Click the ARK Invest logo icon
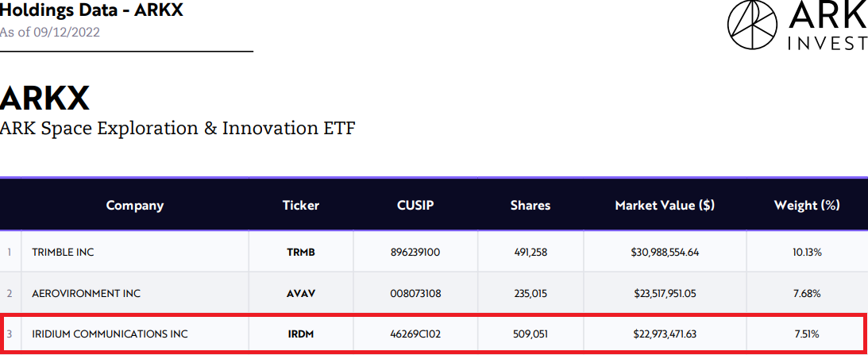Image resolution: width=868 pixels, height=355 pixels. (x=754, y=25)
